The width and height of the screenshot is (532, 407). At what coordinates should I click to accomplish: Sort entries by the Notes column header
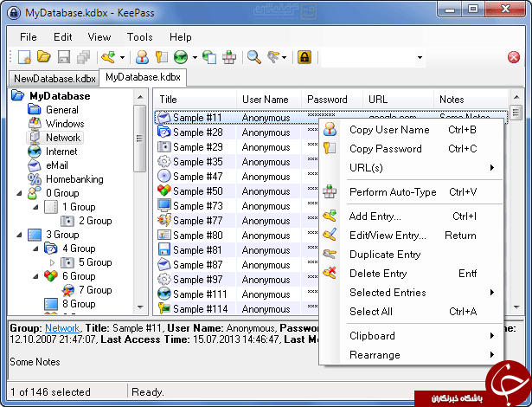point(471,100)
